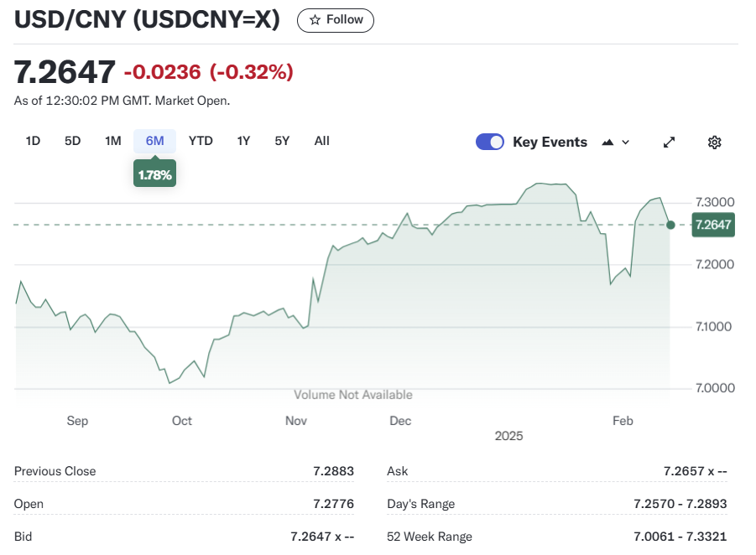The image size is (756, 555).
Task: Switch to the YTD chart view
Action: point(201,141)
